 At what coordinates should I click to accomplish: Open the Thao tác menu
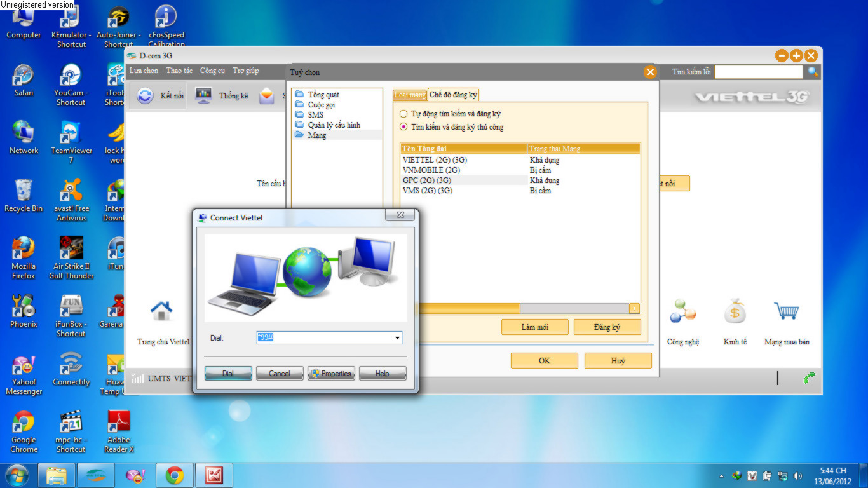(x=179, y=71)
